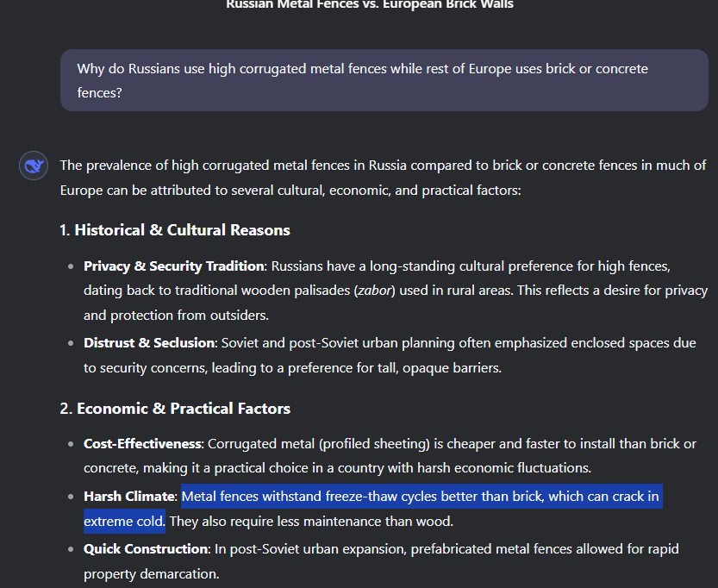
Task: Click the bold "Cost-Effectiveness" label
Action: click(142, 444)
